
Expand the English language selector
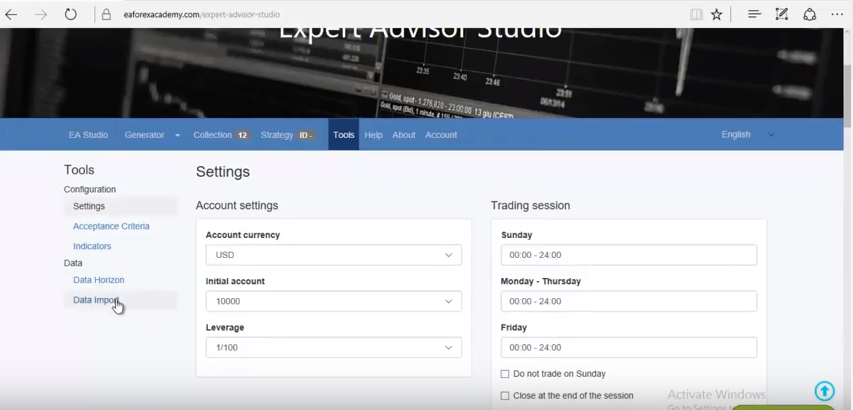[746, 135]
